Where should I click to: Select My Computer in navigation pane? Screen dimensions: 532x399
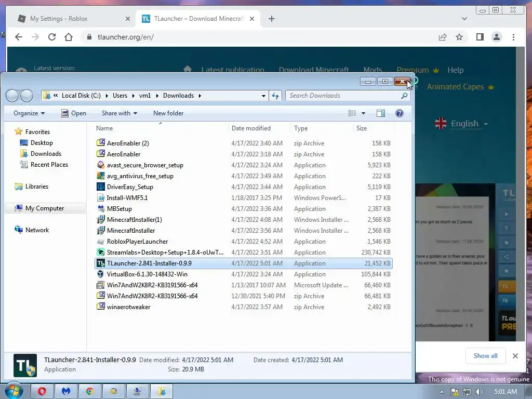(45, 208)
